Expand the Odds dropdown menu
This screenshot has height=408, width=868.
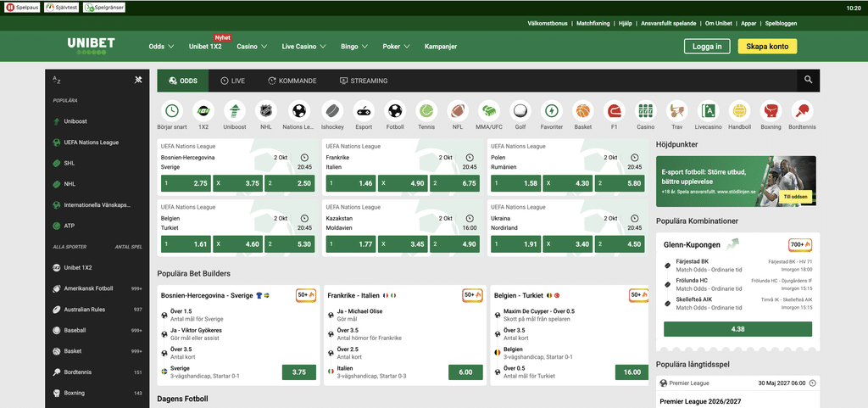pos(162,47)
